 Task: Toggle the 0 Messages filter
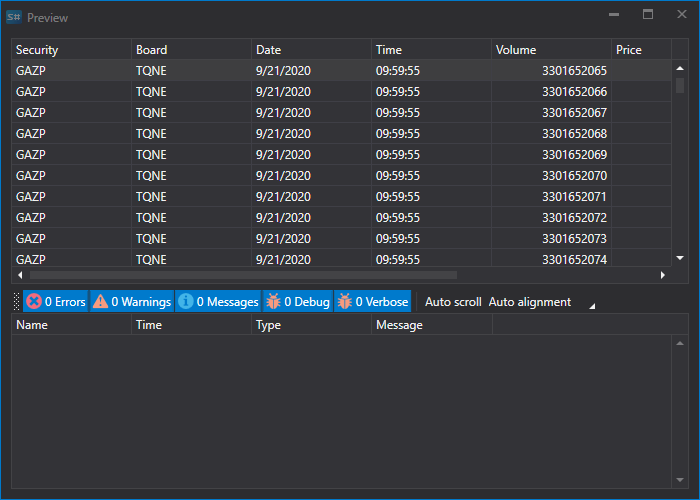tap(218, 302)
